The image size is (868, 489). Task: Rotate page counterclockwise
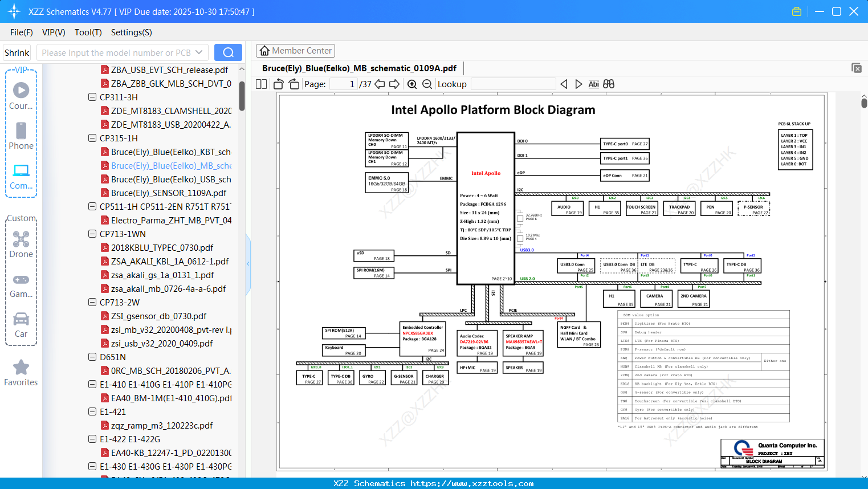point(279,84)
